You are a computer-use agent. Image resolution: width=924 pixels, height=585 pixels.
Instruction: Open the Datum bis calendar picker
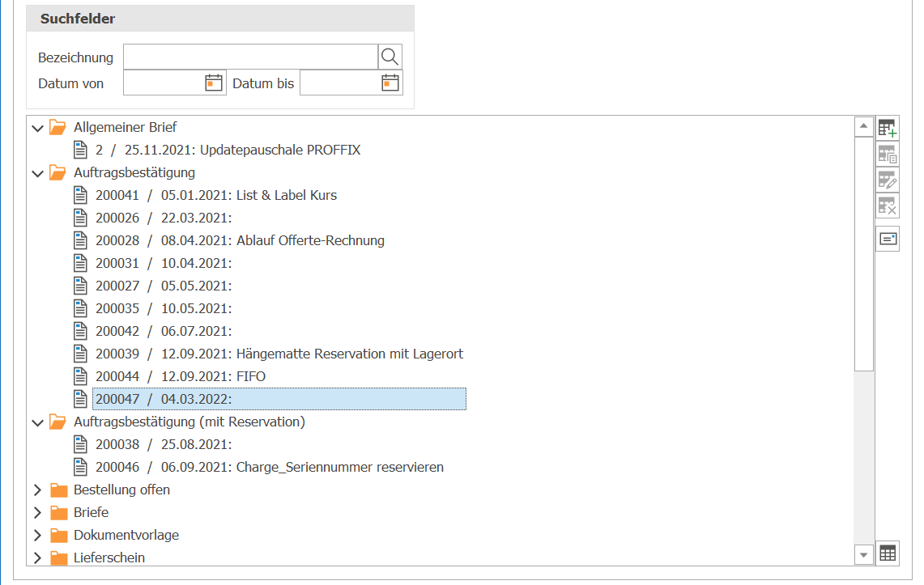tap(390, 83)
